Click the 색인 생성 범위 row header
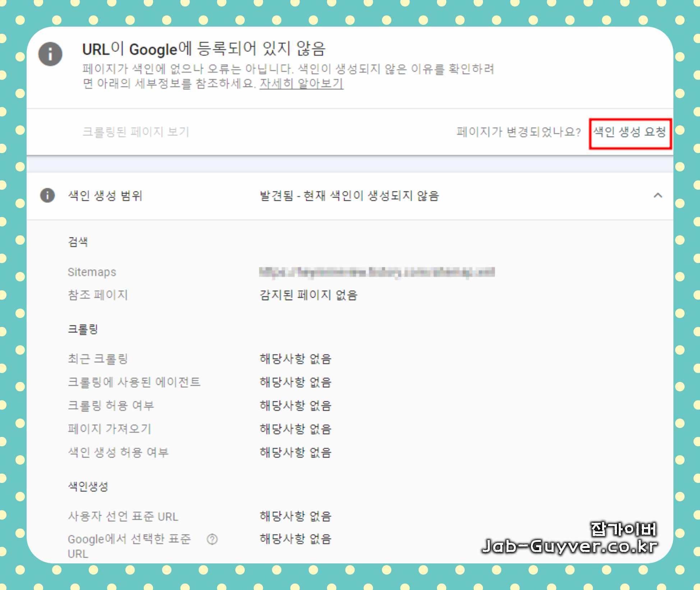700x590 pixels. tap(105, 196)
